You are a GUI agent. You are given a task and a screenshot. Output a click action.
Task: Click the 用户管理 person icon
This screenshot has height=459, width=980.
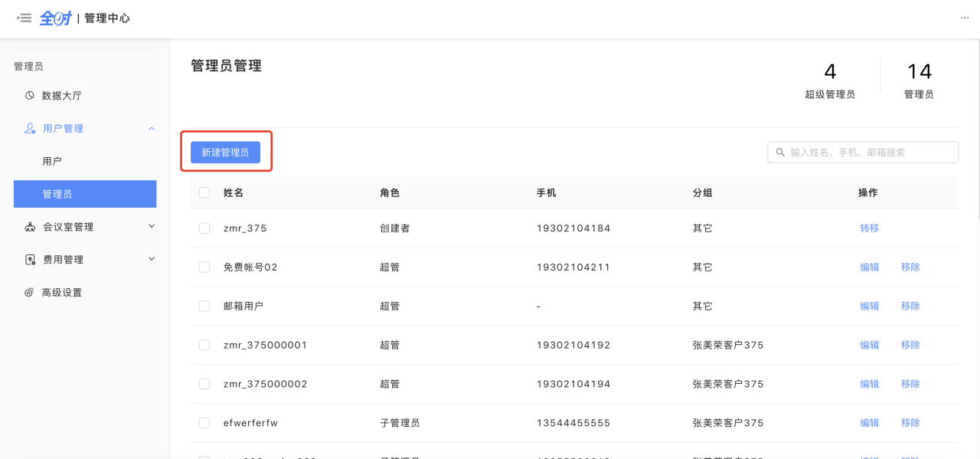click(x=30, y=129)
